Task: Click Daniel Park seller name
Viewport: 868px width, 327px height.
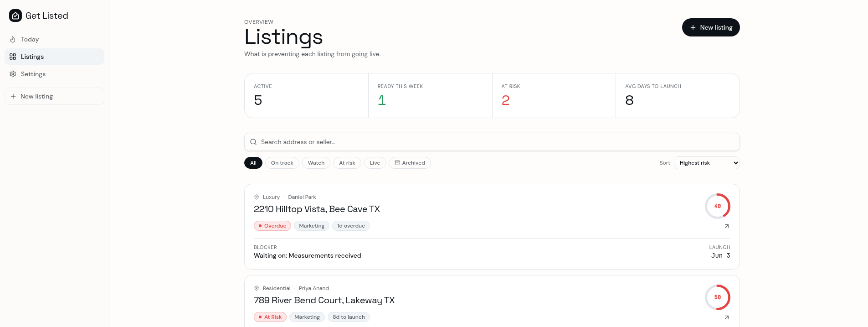Action: tap(302, 197)
